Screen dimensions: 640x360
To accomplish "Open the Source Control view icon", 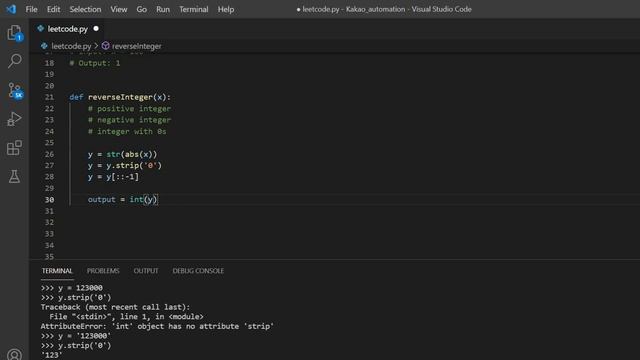I will [14, 90].
